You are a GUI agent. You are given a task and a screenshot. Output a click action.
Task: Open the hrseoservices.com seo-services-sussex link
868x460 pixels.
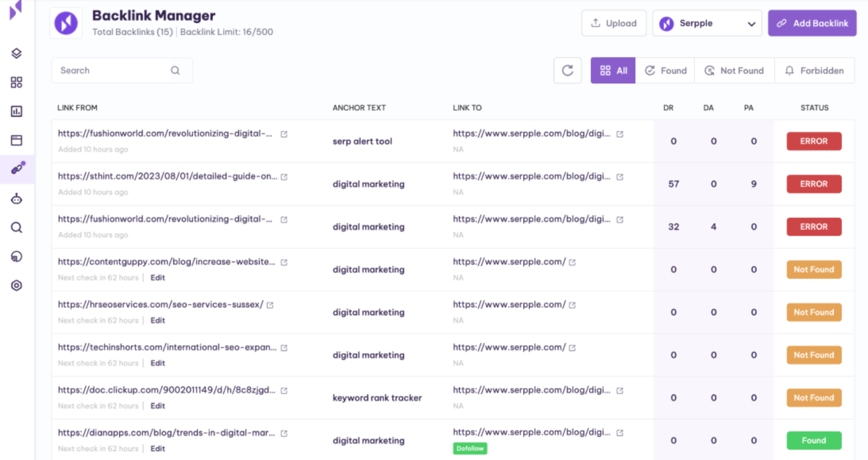(x=161, y=304)
